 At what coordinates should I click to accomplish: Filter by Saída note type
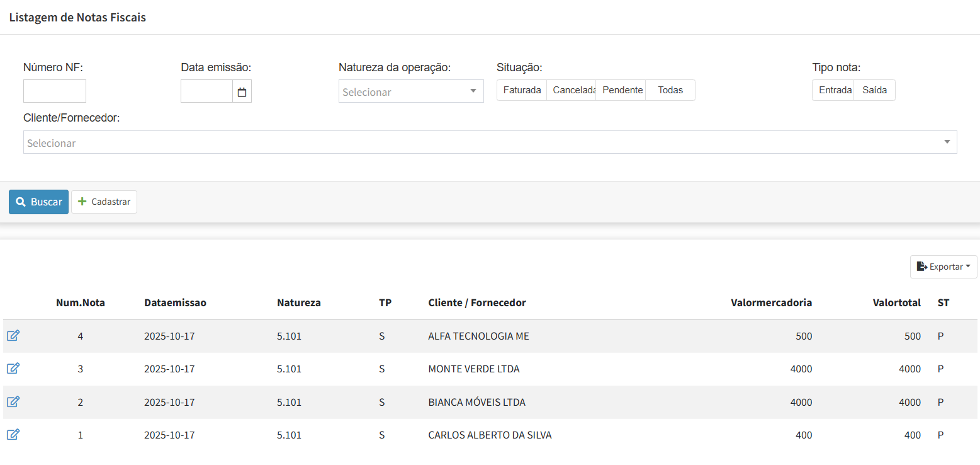pos(874,90)
